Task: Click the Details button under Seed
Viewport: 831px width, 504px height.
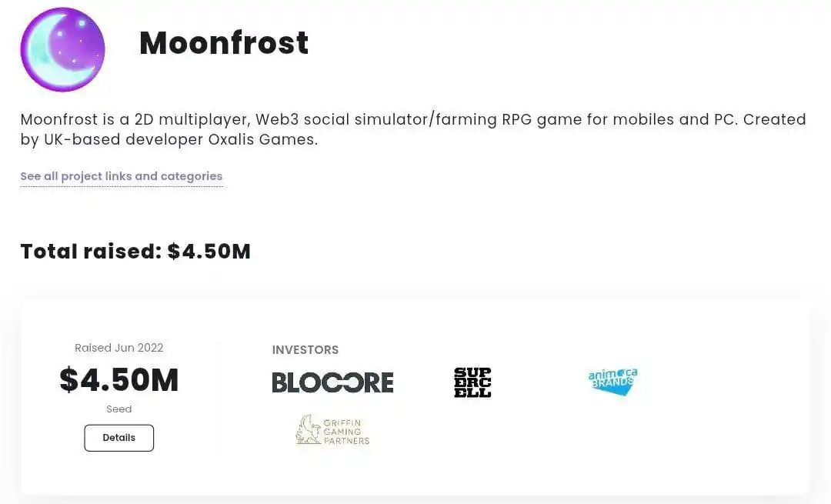Action: tap(118, 438)
